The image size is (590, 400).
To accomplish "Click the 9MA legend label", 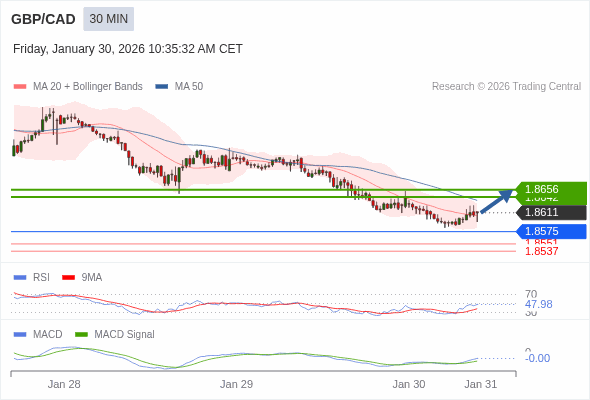I will [92, 278].
